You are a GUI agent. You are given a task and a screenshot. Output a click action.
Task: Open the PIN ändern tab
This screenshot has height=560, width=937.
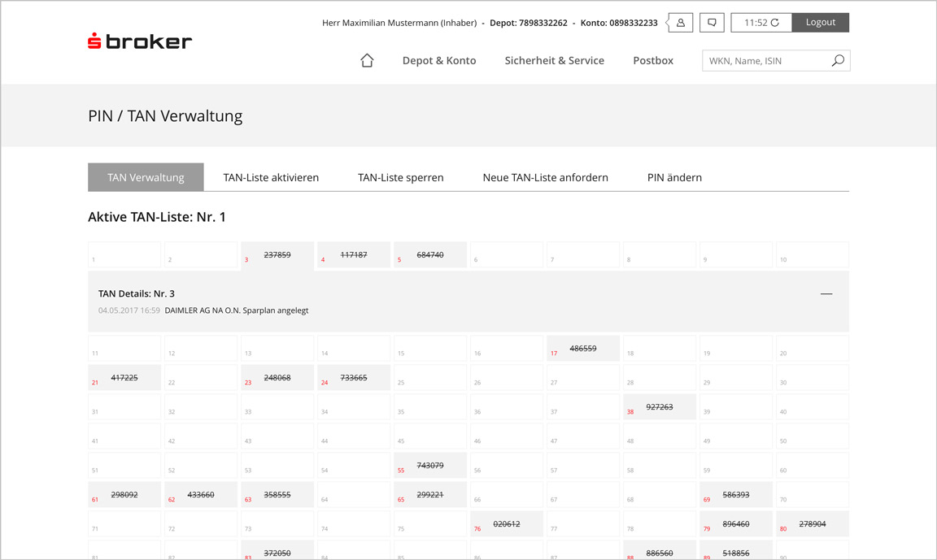click(x=674, y=177)
